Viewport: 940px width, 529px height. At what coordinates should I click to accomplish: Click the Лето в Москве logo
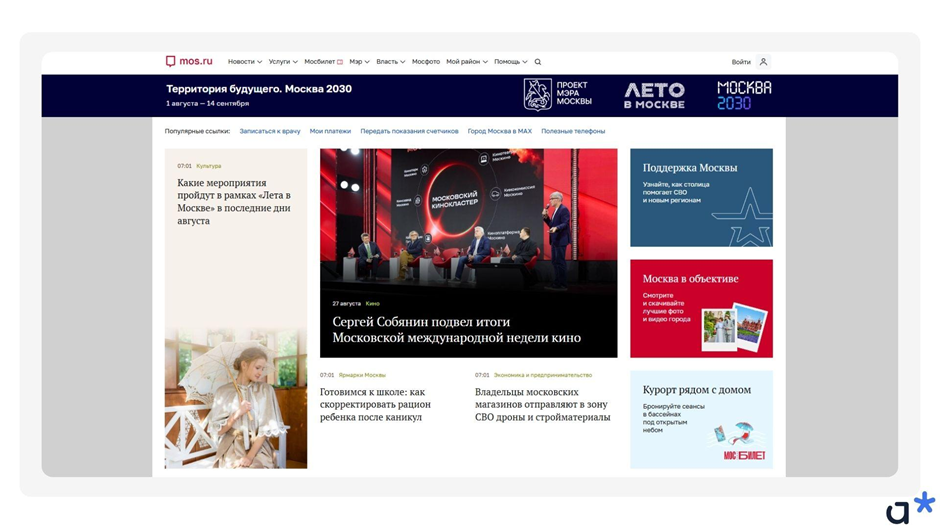point(654,96)
